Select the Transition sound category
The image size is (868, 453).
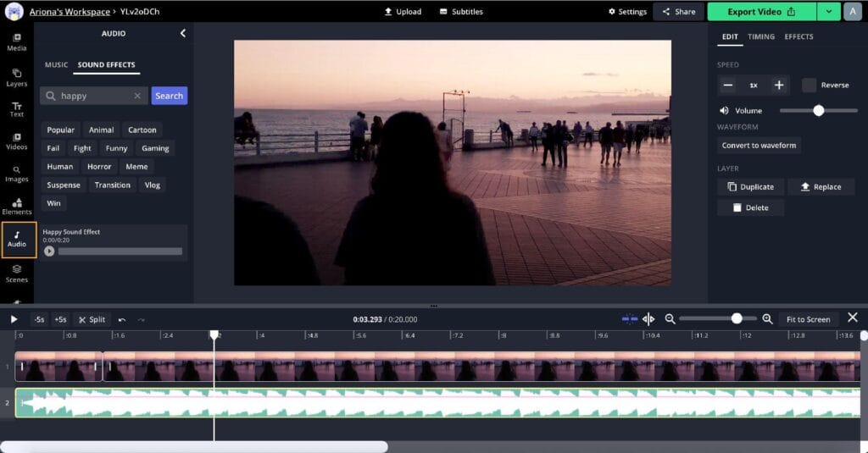tap(113, 185)
